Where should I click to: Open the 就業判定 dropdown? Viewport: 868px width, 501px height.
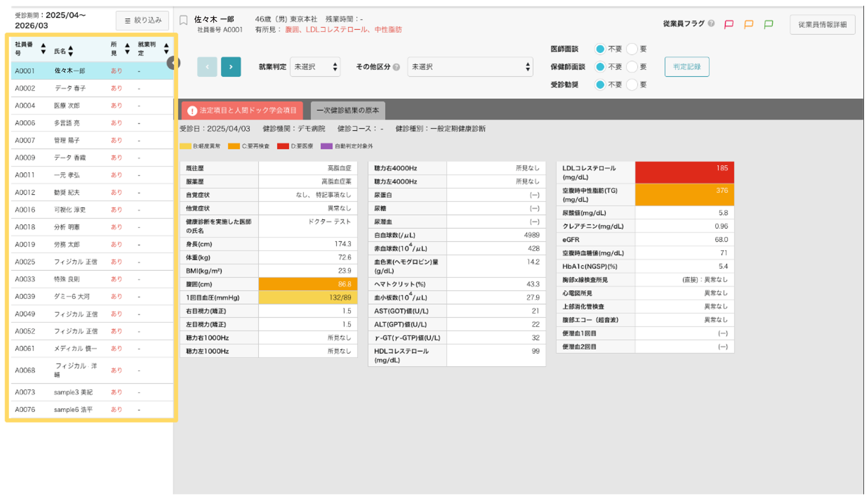(315, 67)
